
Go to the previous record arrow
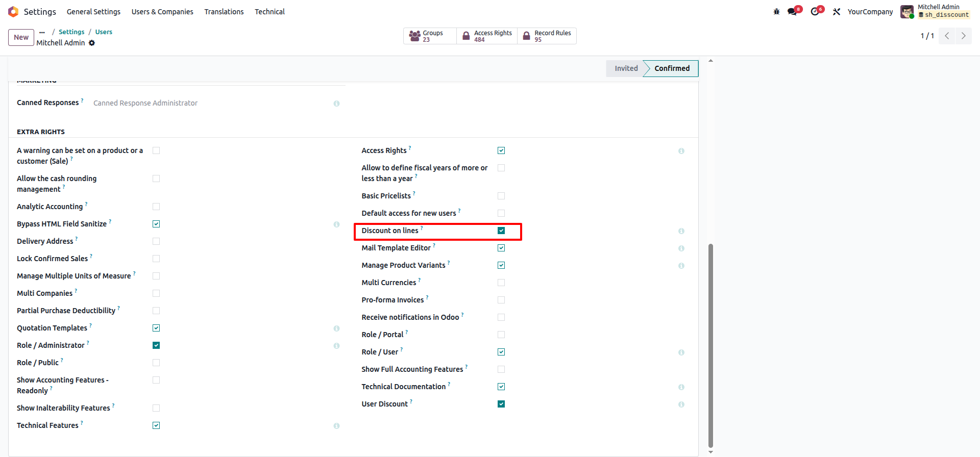click(947, 36)
